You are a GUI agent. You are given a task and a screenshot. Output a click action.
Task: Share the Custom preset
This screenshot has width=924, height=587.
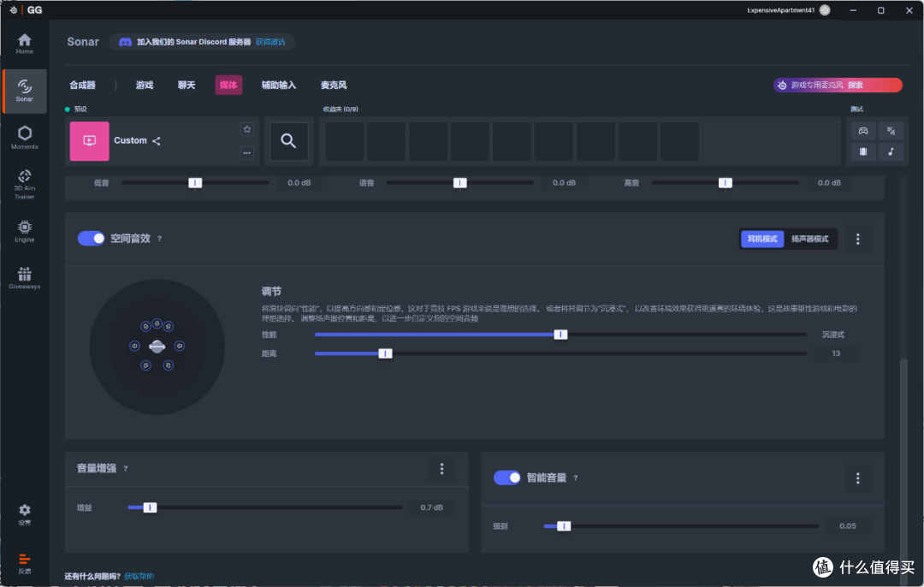[157, 141]
